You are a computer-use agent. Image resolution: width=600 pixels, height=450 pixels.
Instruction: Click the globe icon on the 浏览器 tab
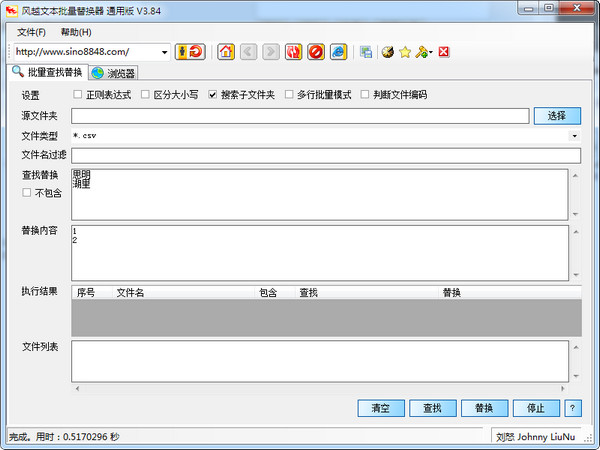(x=98, y=73)
